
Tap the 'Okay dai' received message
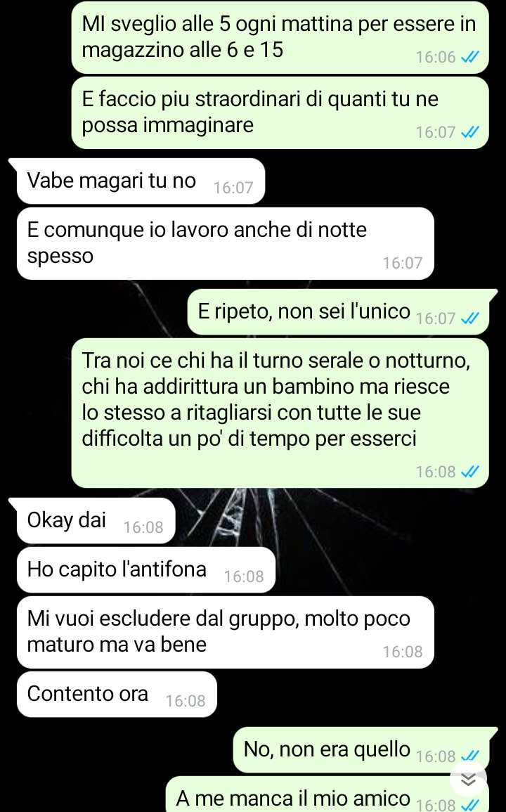pos(96,520)
